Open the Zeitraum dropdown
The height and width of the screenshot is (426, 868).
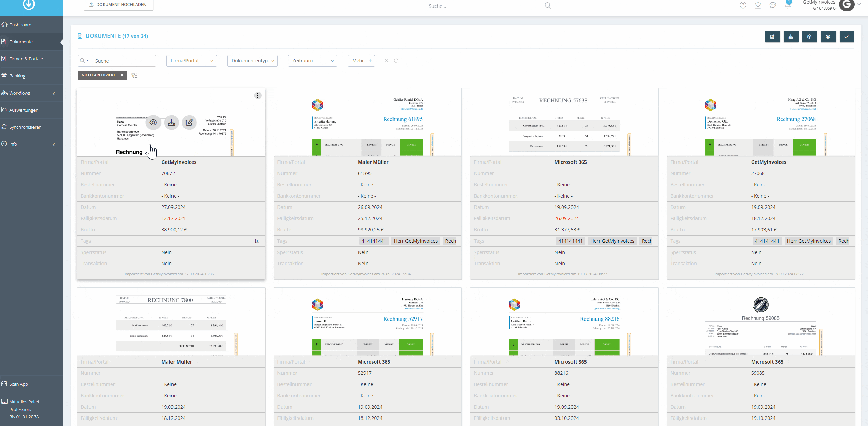click(x=313, y=61)
